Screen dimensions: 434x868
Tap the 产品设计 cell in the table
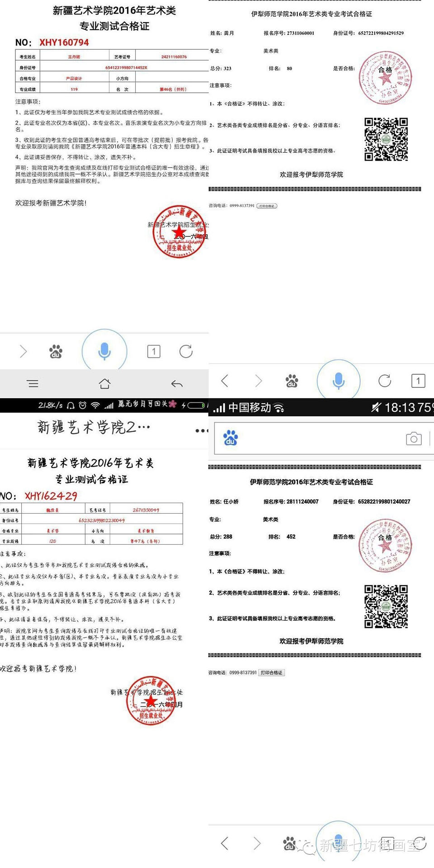point(74,79)
